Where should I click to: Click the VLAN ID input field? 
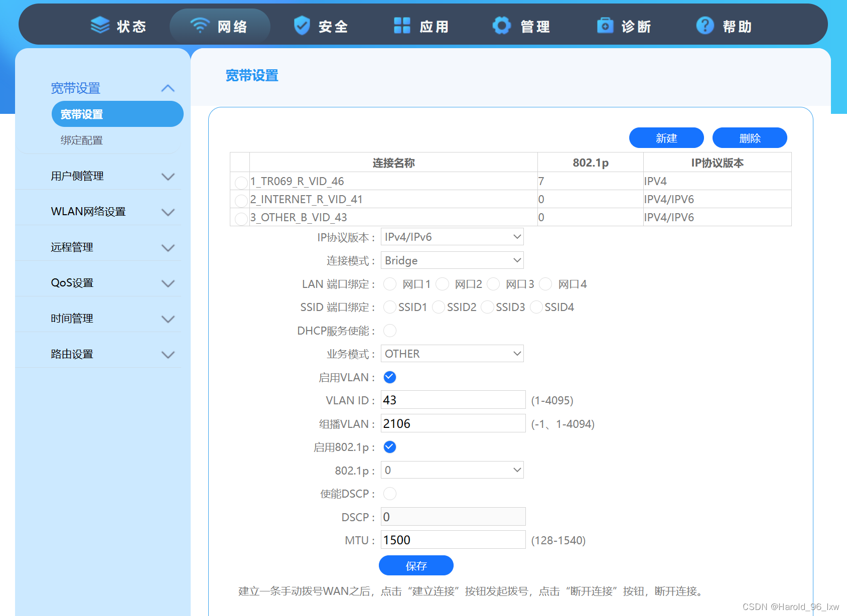click(453, 400)
